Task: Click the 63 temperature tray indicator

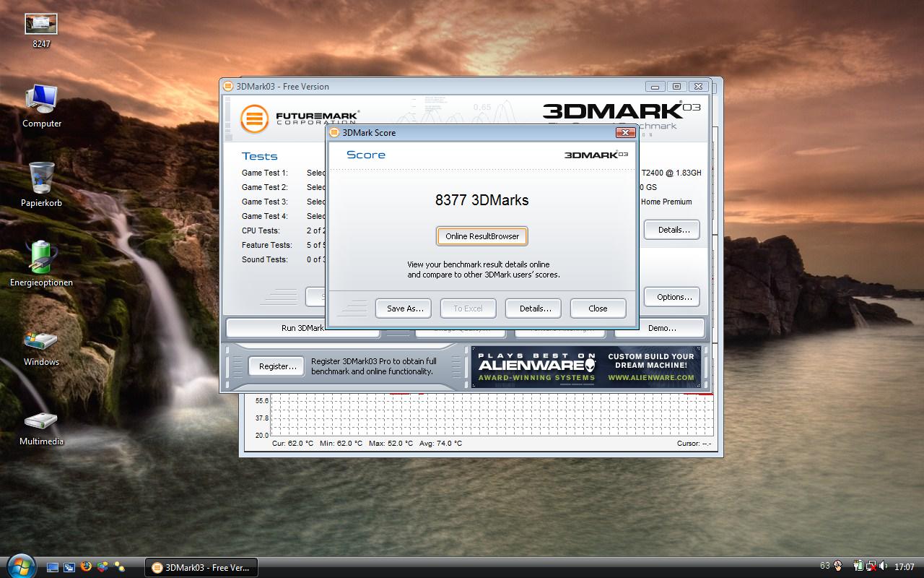Action: coord(825,566)
